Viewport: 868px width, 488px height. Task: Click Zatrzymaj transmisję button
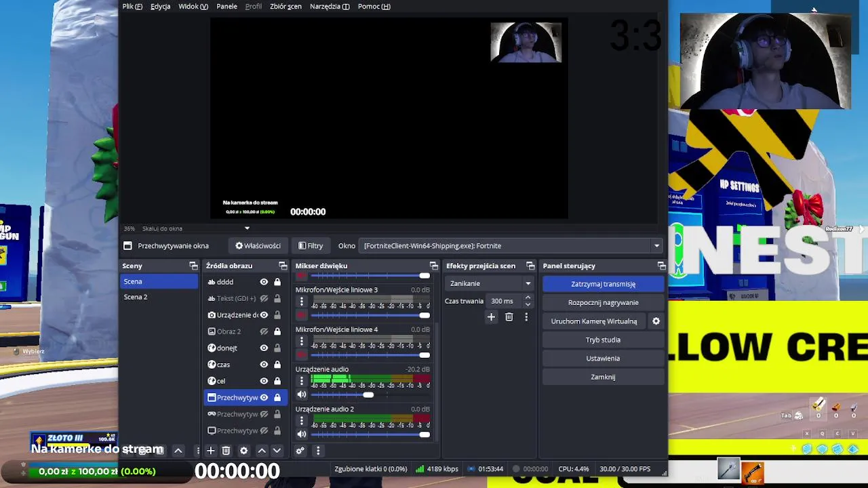(x=603, y=284)
